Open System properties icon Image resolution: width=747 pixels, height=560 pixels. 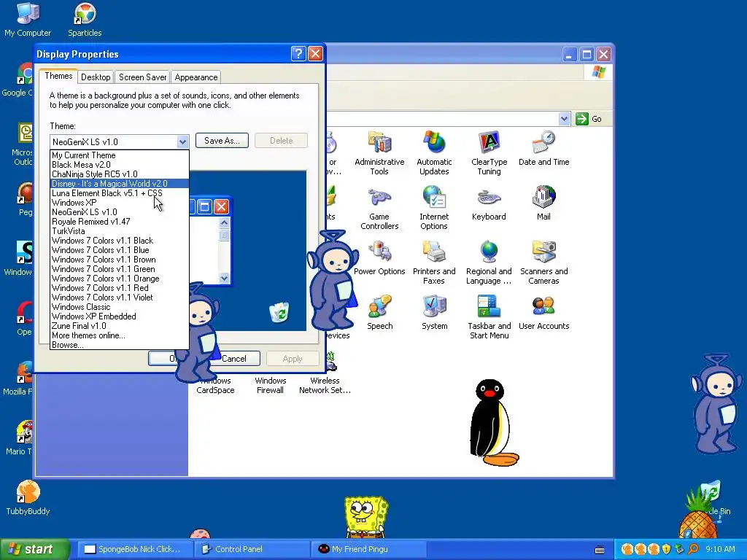[435, 313]
